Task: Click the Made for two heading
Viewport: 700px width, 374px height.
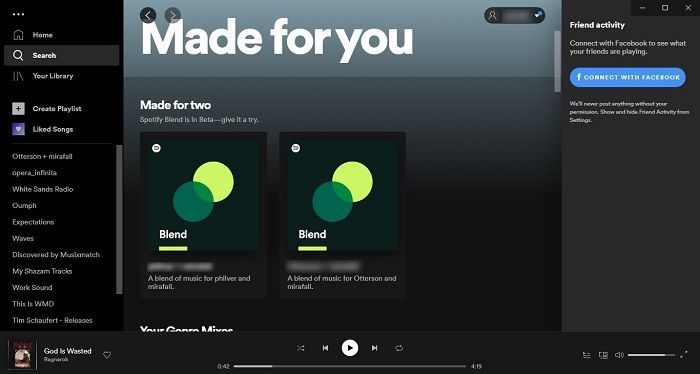Action: (x=175, y=105)
